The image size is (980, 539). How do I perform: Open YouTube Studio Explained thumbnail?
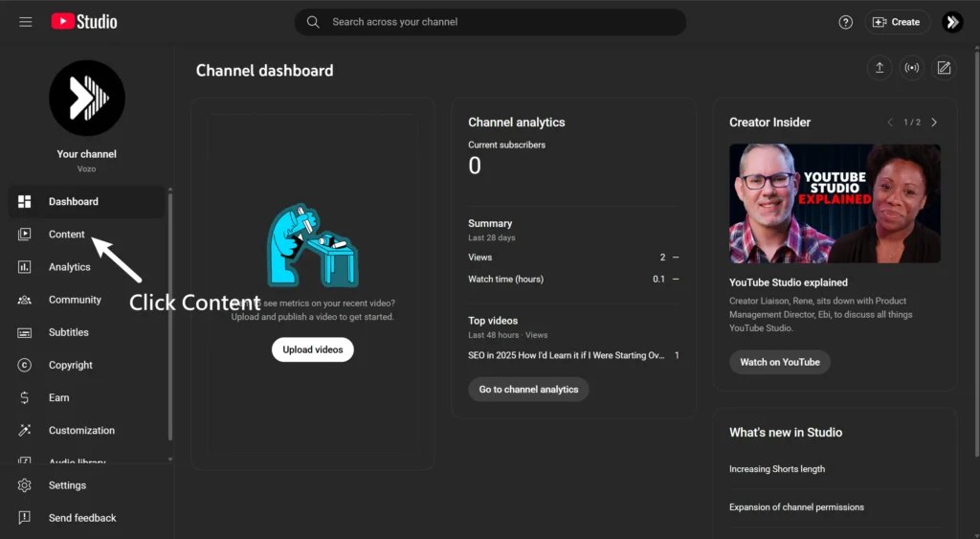[x=835, y=203]
